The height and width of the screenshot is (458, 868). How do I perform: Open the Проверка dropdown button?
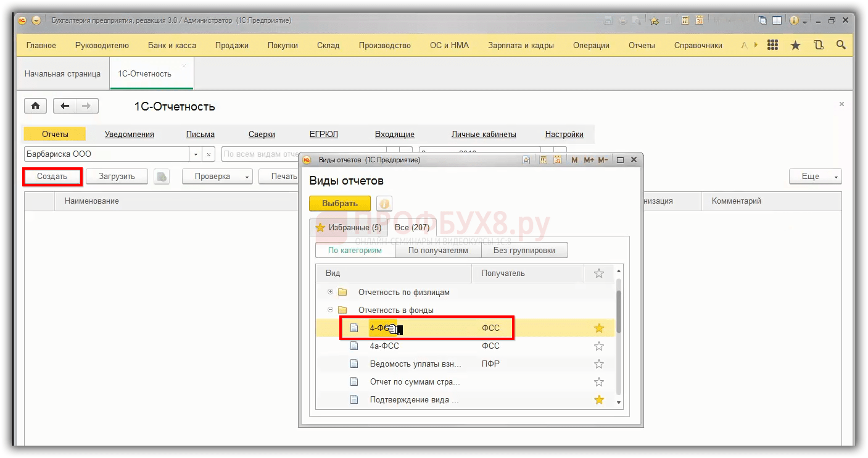coord(217,177)
